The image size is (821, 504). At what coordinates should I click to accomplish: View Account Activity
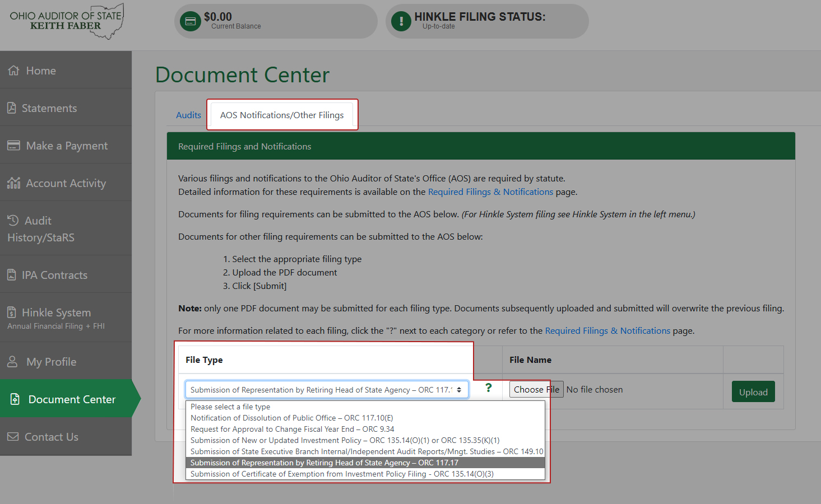pos(66,183)
